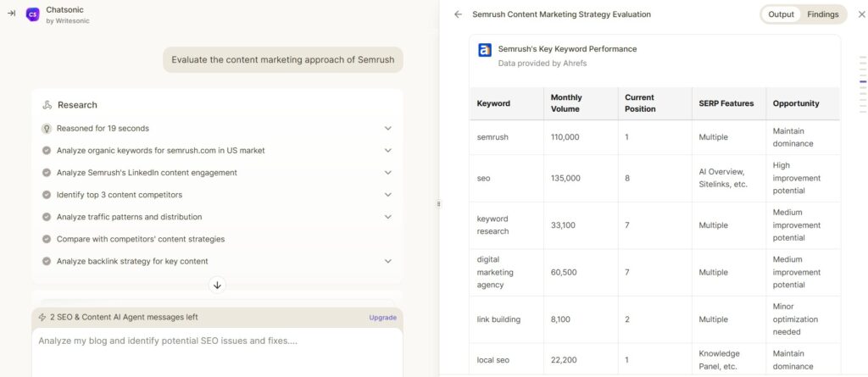Switch to the Findings view

tap(822, 14)
